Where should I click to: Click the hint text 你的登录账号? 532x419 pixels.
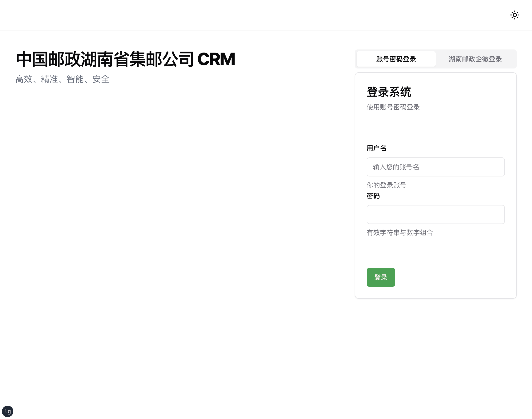click(386, 185)
